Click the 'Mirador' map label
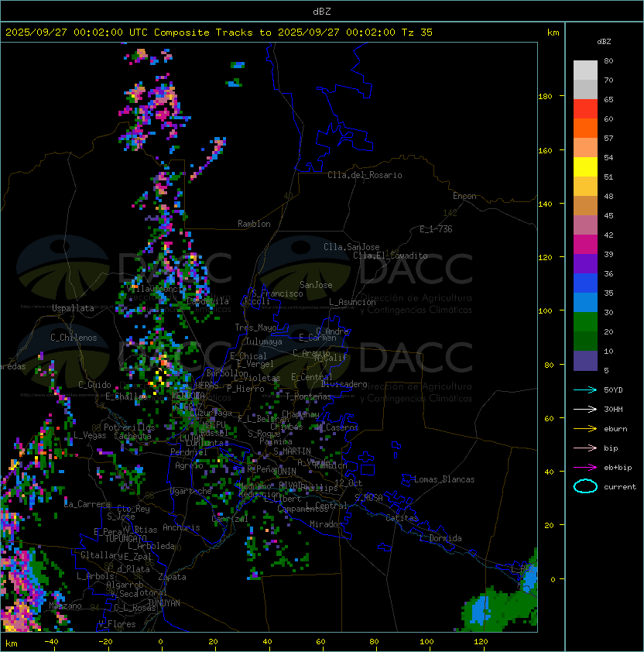 tap(326, 524)
